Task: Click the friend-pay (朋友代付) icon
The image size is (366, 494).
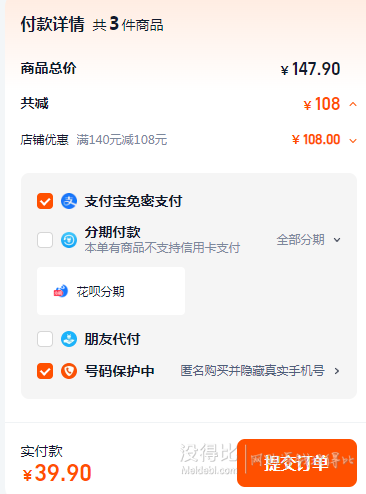Action: click(69, 339)
